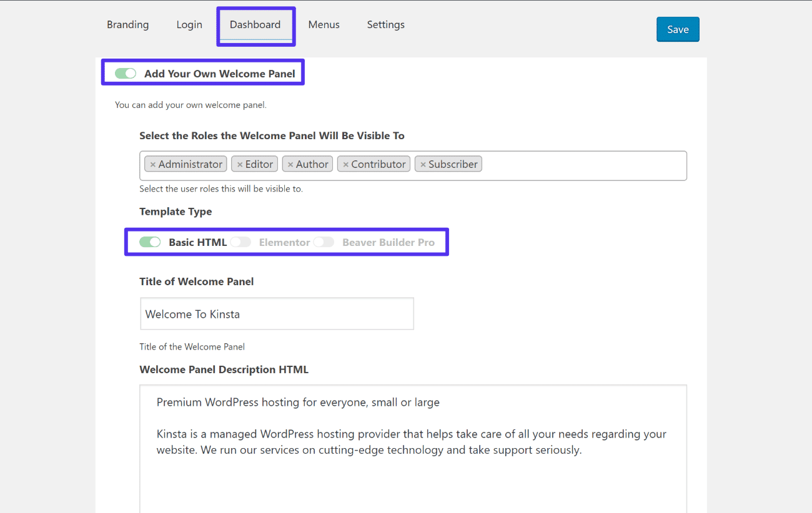
Task: Go to the Menus tab
Action: tap(324, 24)
